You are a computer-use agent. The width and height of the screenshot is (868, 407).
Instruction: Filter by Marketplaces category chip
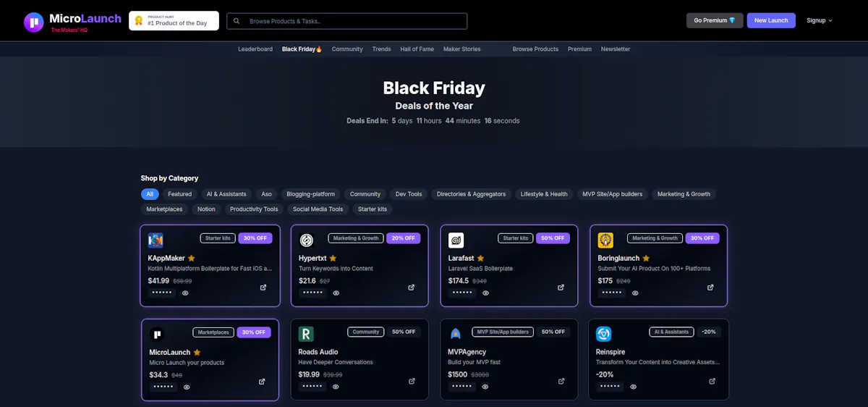click(164, 209)
